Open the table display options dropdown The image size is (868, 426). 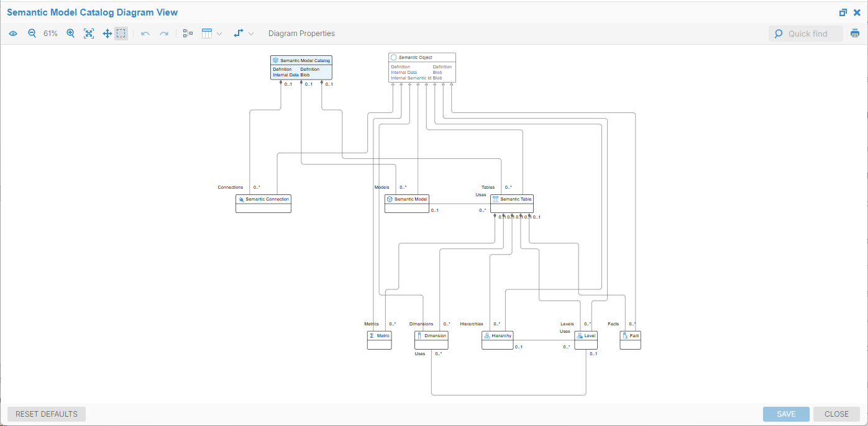click(x=212, y=34)
